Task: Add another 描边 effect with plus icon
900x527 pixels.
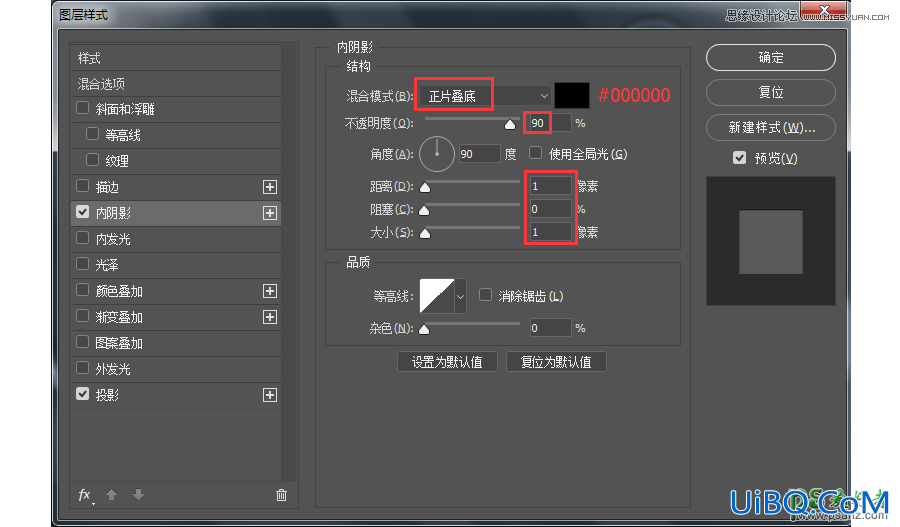Action: pyautogui.click(x=270, y=187)
